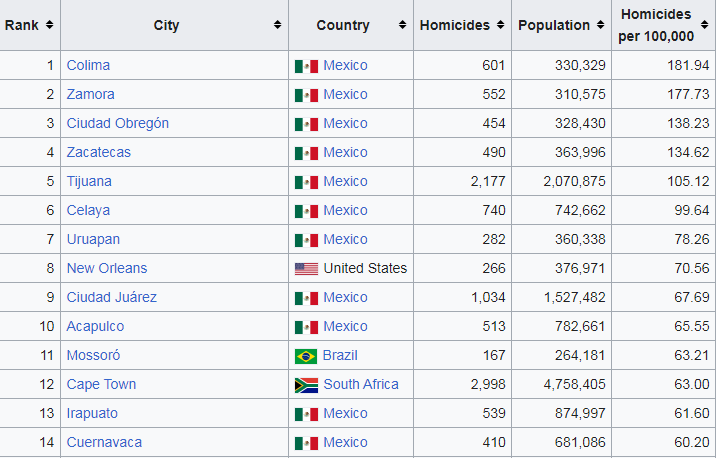Sort table by City column arrows

tap(277, 25)
